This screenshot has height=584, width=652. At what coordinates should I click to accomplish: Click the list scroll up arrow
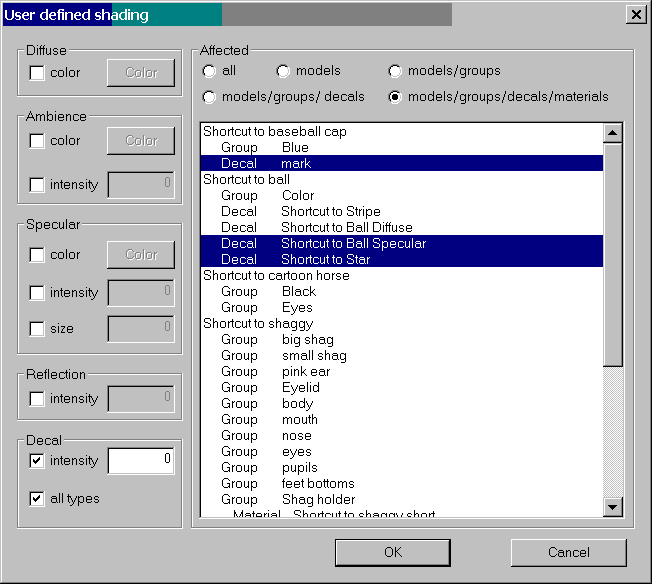tap(612, 133)
